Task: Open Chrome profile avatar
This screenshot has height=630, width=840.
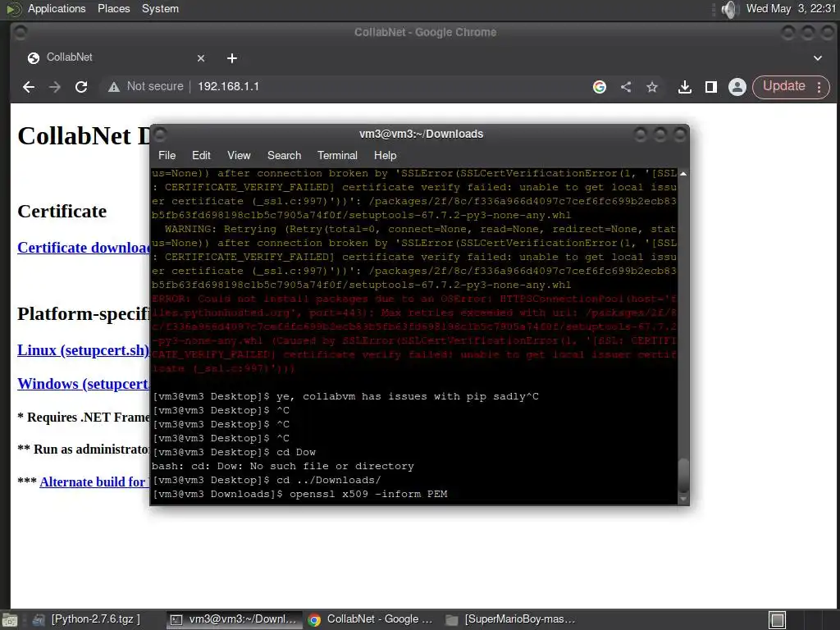Action: coord(737,87)
